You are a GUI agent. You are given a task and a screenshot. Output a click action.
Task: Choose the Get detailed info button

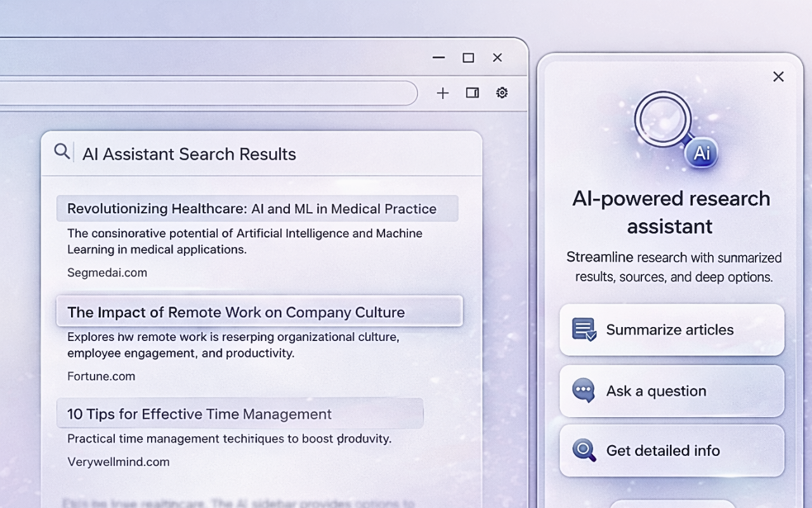tap(672, 451)
